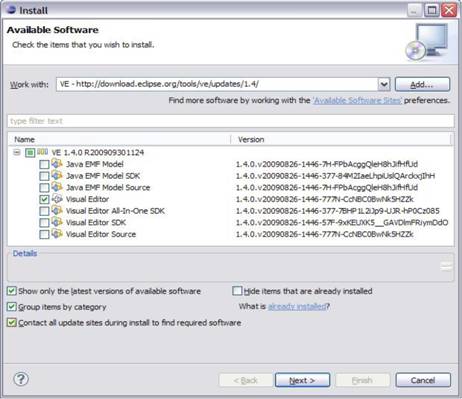Click the Next > button
Image resolution: width=462 pixels, height=399 pixels.
point(302,380)
